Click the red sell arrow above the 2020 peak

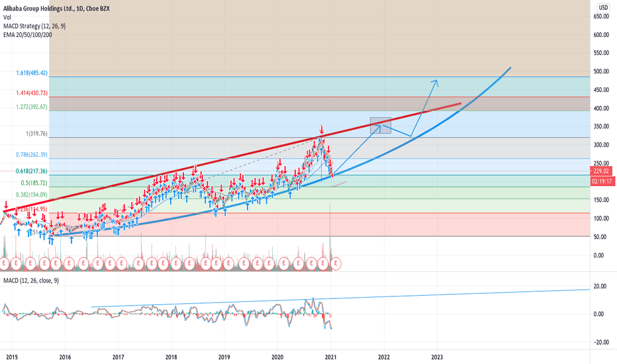click(x=322, y=129)
